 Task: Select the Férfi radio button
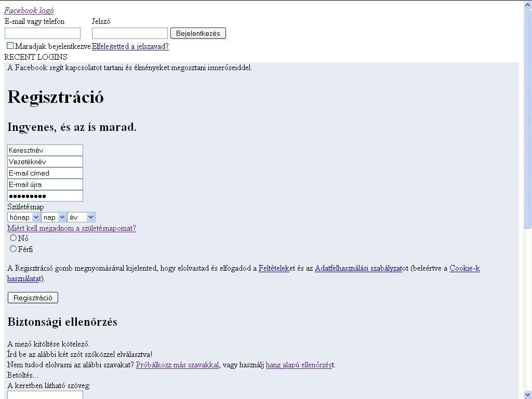pyautogui.click(x=13, y=249)
